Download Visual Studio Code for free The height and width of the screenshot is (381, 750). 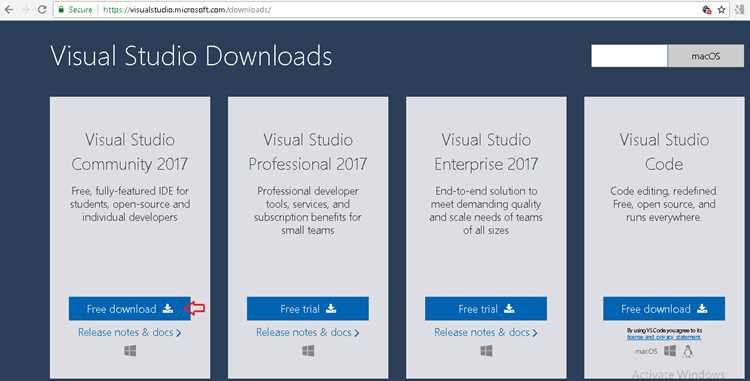coord(664,309)
